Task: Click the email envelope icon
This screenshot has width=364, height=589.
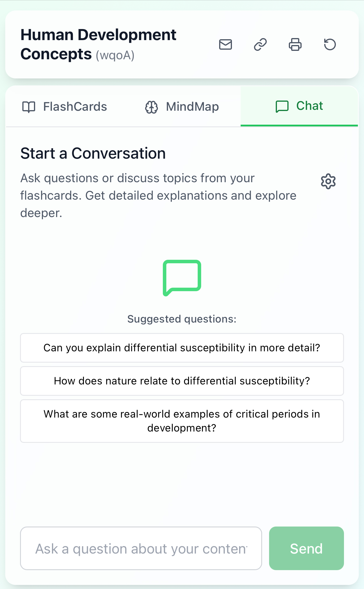Action: (226, 44)
